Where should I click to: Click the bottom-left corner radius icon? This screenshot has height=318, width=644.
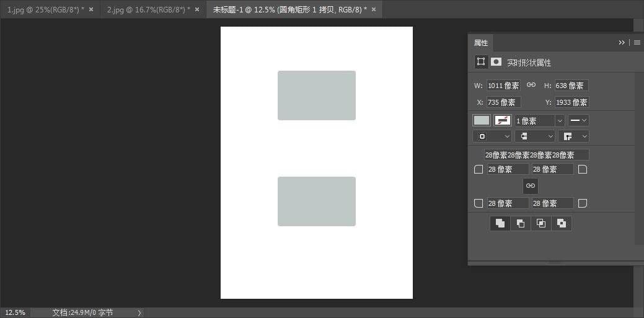pyautogui.click(x=479, y=203)
